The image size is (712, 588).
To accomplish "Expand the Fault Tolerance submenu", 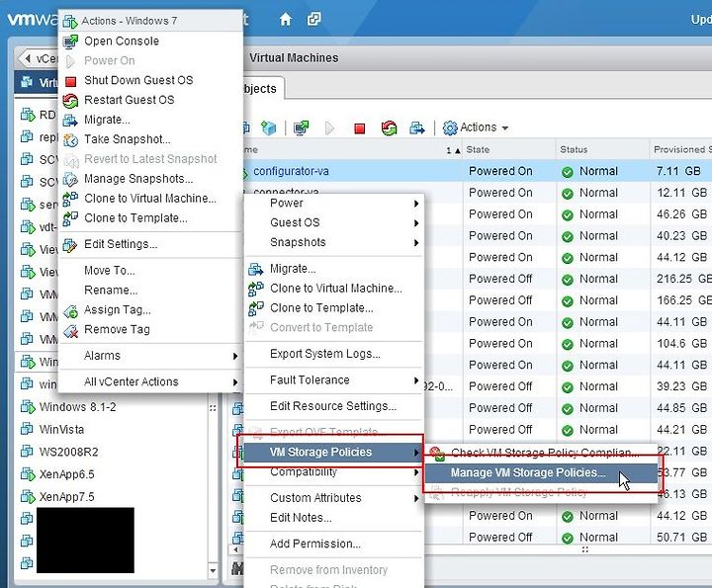I will (x=334, y=380).
